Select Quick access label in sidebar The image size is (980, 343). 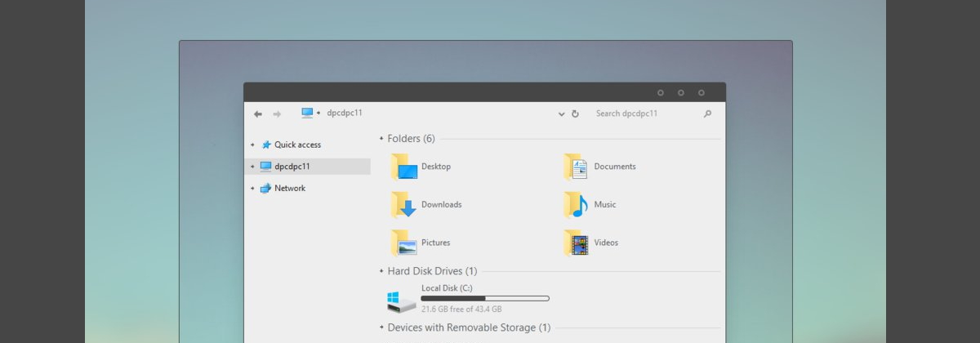tap(297, 145)
